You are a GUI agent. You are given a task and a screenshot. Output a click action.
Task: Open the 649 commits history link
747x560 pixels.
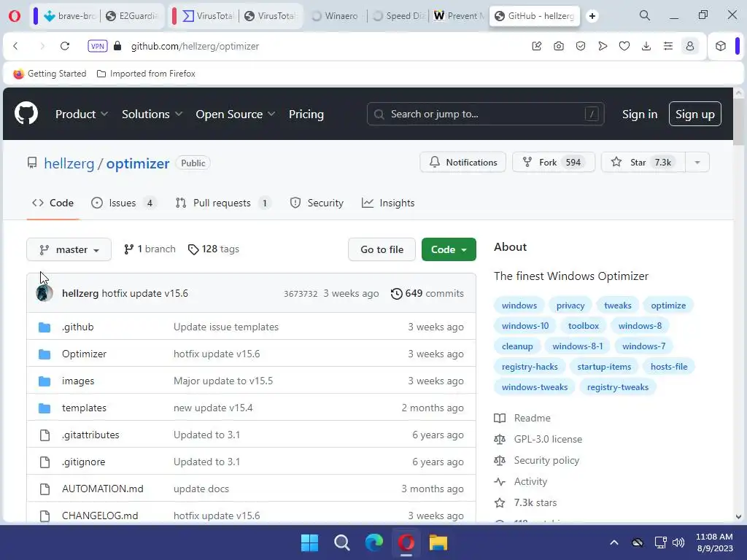pos(427,293)
